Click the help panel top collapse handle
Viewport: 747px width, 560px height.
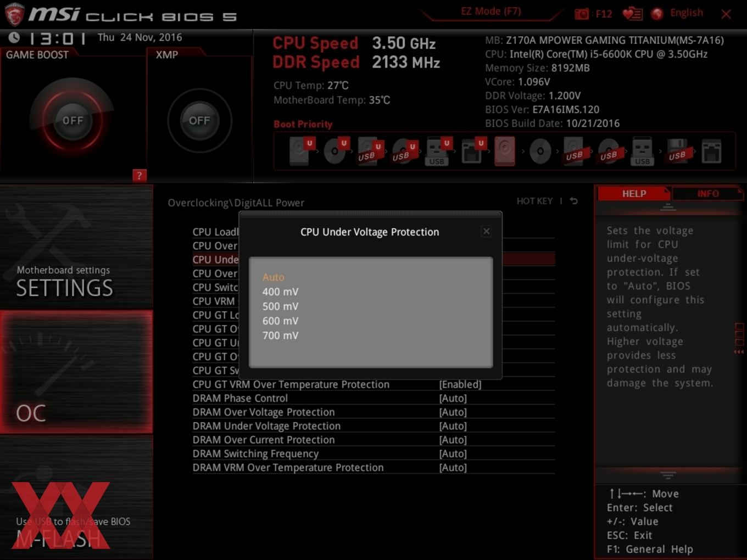[668, 207]
